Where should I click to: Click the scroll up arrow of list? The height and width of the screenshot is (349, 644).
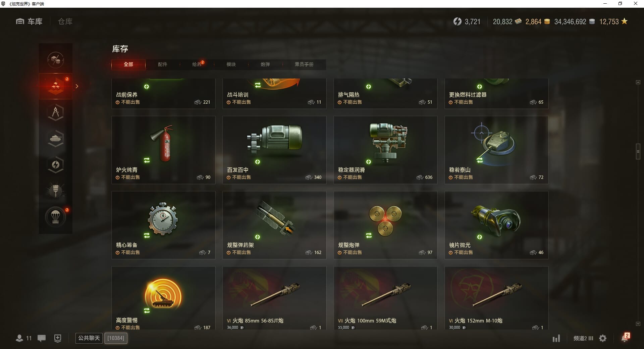pyautogui.click(x=638, y=82)
